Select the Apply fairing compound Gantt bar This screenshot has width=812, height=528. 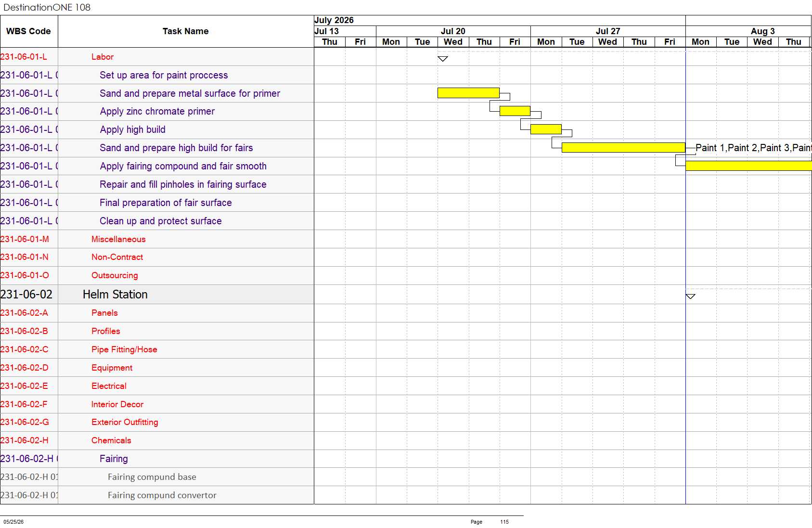click(748, 166)
